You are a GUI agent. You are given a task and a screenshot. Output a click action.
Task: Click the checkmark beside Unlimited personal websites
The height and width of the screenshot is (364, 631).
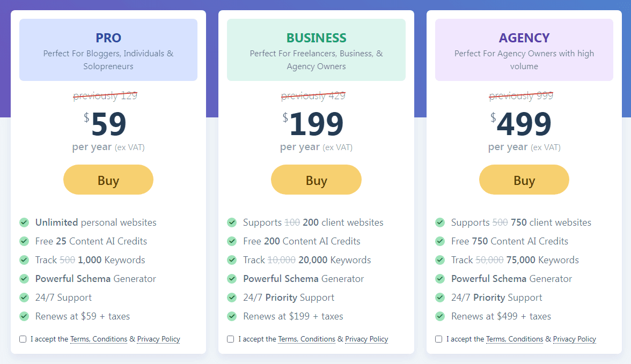click(x=24, y=222)
